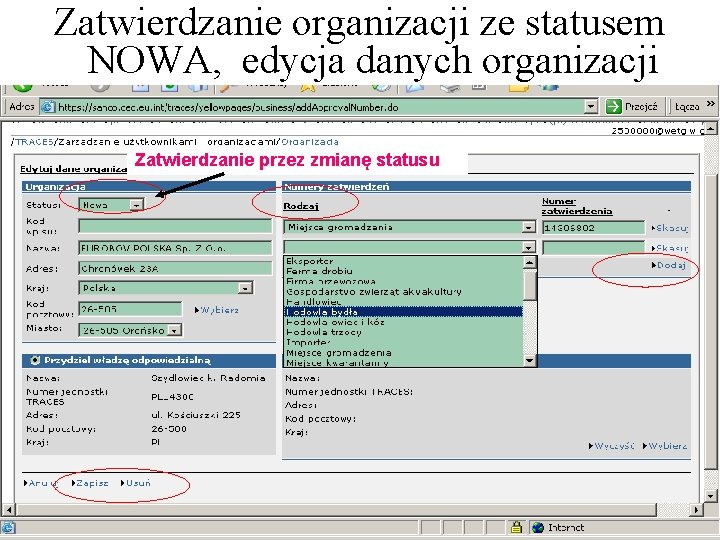Open the TRACES breadcrumb link
The image size is (720, 540).
(x=34, y=142)
